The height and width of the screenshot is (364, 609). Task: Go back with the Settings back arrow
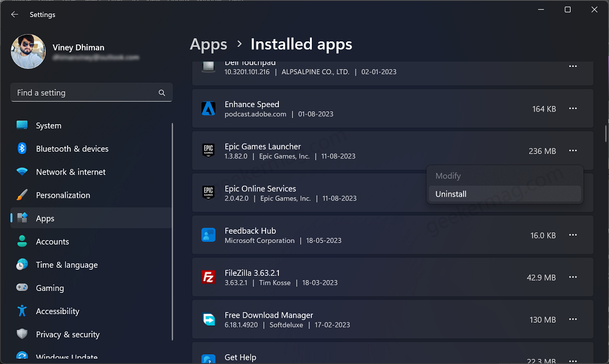pos(15,15)
